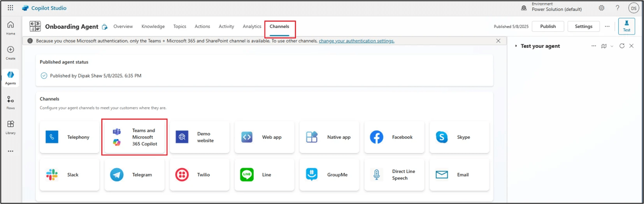
Task: Select the Native app channel
Action: pyautogui.click(x=329, y=137)
